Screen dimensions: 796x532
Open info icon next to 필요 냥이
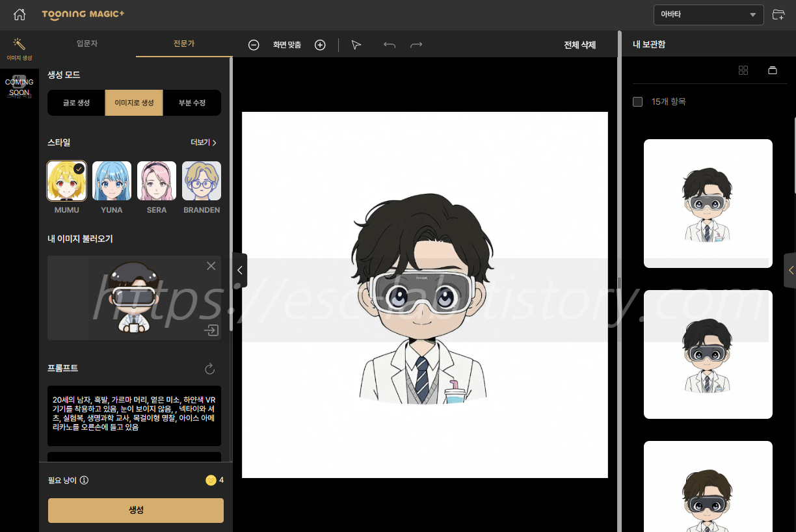(84, 480)
